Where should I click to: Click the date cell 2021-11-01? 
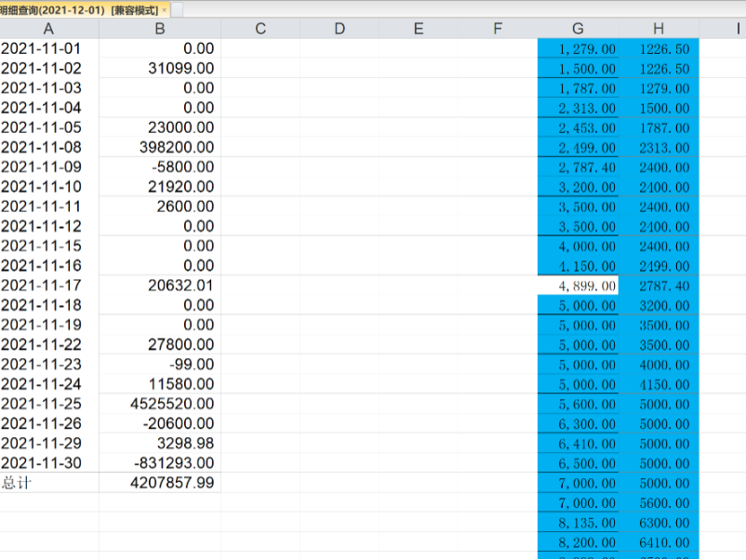click(x=48, y=48)
